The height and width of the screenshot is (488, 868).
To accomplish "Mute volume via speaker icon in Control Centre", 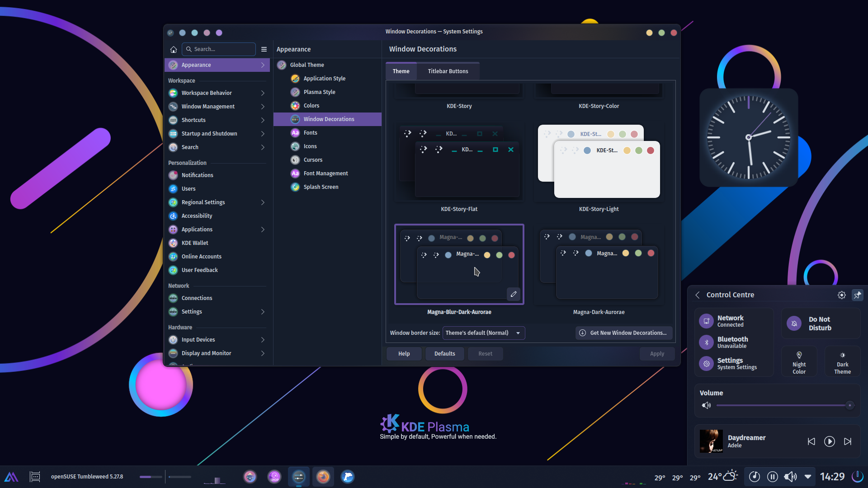I will [706, 405].
